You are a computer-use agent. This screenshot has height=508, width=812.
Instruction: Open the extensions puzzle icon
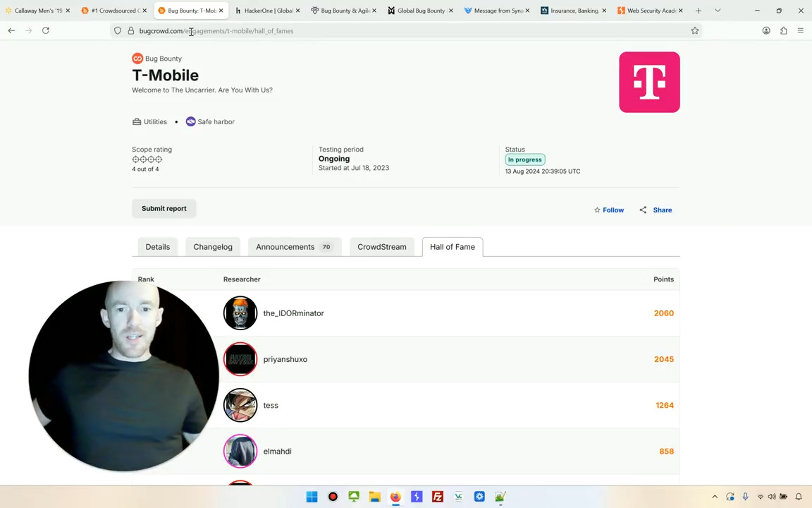[784, 30]
